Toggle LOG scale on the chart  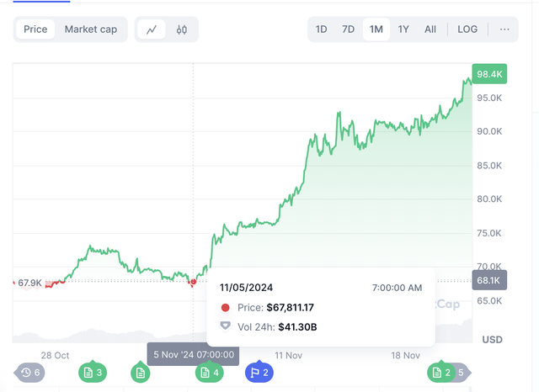(x=467, y=29)
